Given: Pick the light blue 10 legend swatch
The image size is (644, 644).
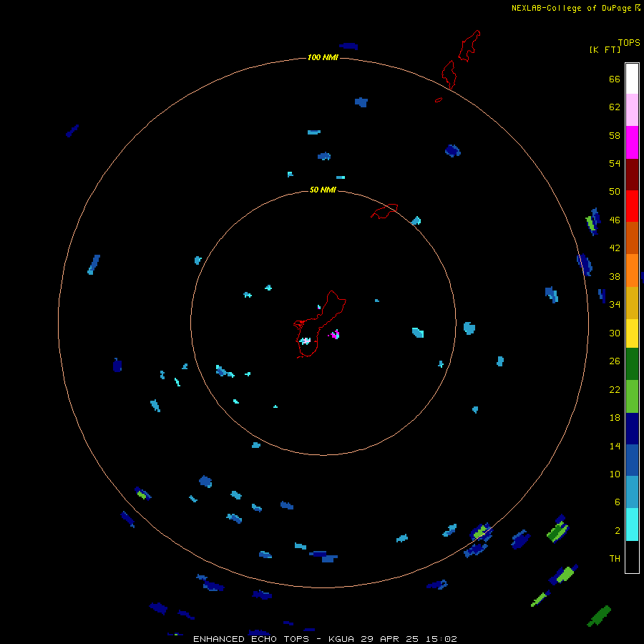Looking at the screenshot, I should [x=632, y=492].
